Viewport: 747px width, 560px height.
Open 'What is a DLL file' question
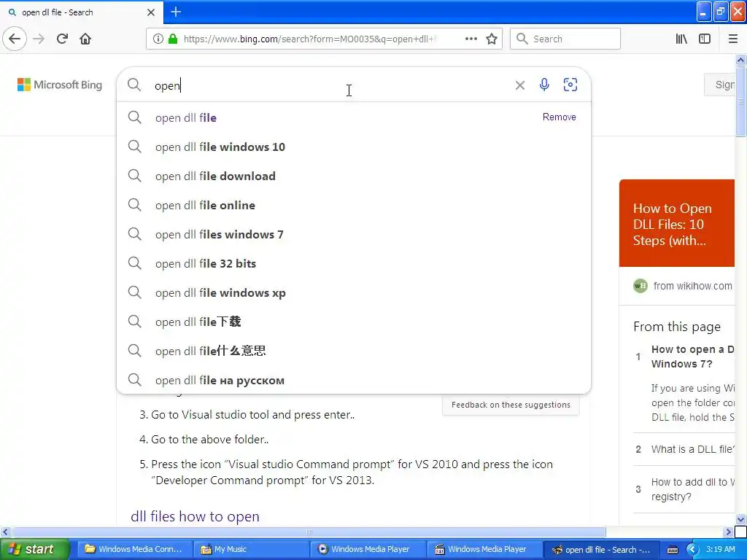692,449
